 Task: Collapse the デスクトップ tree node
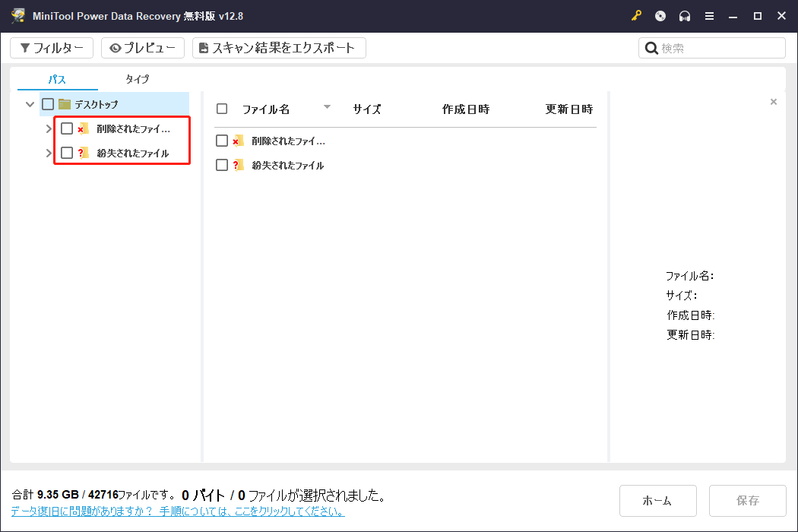30,104
